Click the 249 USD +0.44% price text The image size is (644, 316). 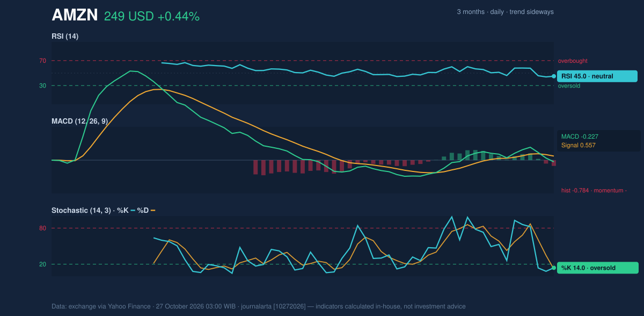click(x=152, y=17)
